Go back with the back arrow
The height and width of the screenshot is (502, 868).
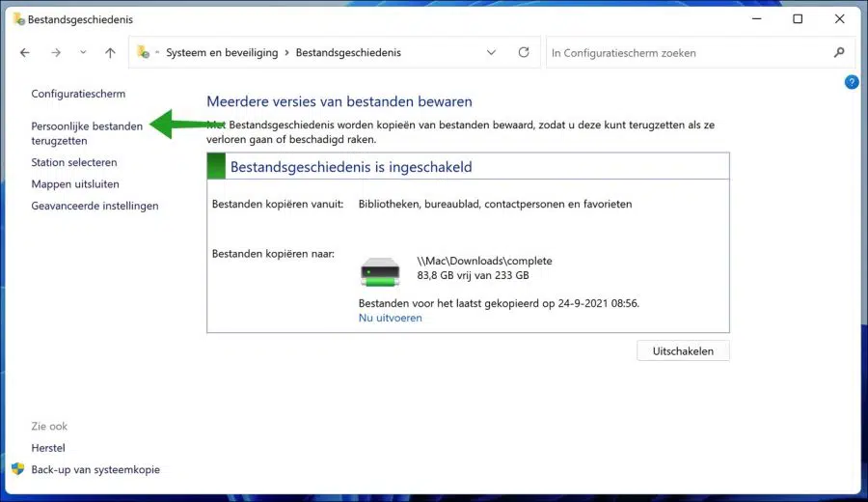25,53
